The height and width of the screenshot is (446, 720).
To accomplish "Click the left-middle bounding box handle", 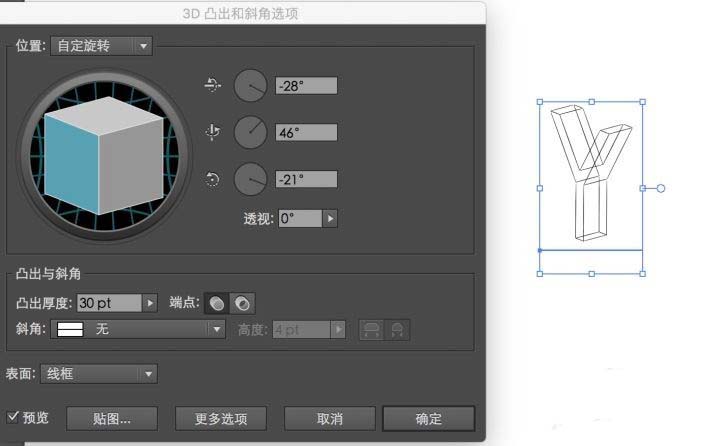I will [x=540, y=188].
